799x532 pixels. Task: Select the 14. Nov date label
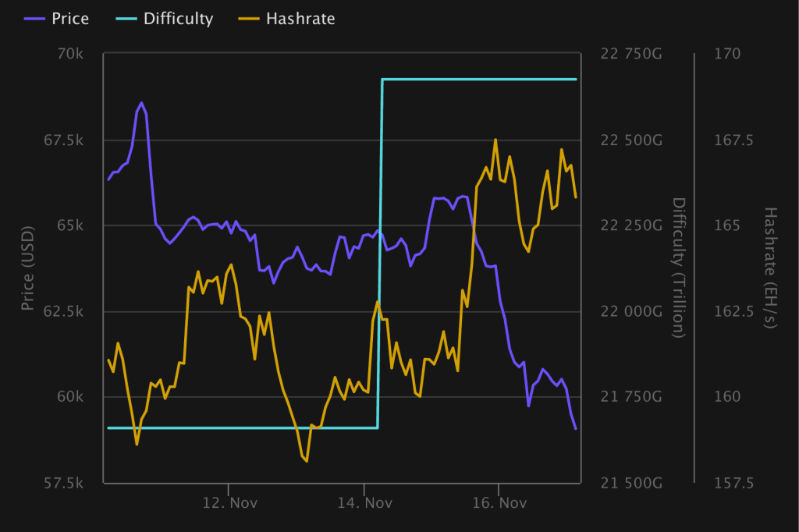(364, 503)
